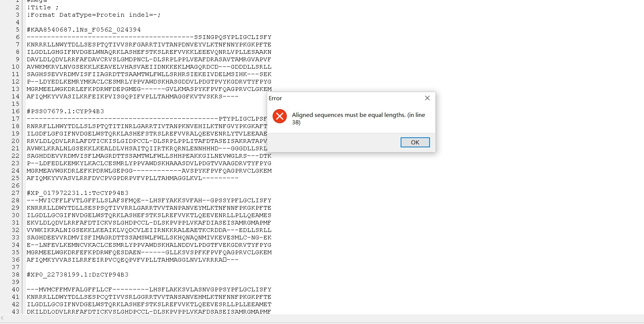Viewport: 644px width, 324px height.
Task: Click the #XP_017972231.1:TcCYP94B3 header line
Action: (78, 193)
